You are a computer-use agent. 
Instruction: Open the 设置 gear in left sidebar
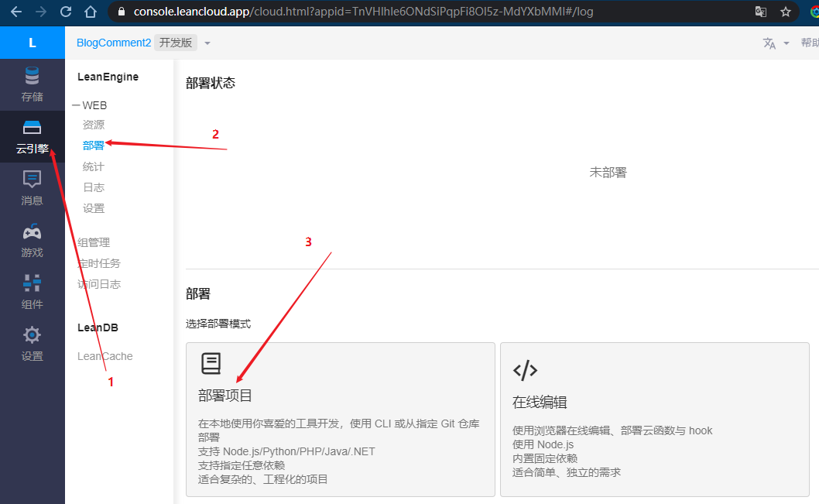pos(32,344)
